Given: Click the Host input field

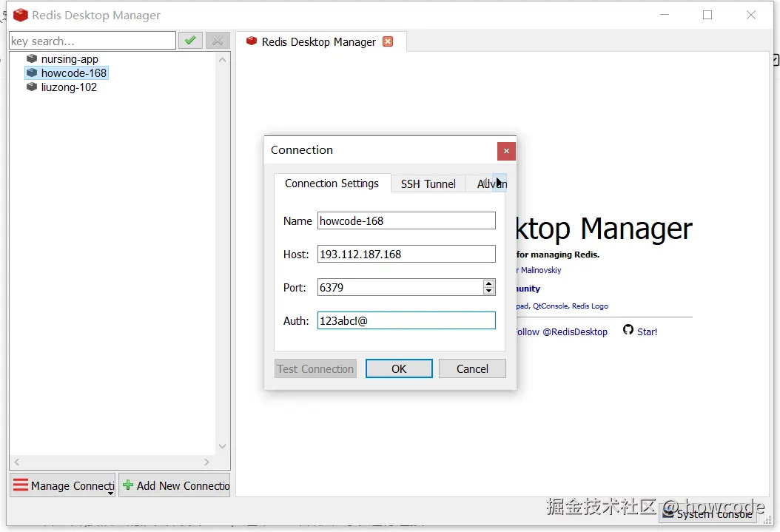Looking at the screenshot, I should [x=406, y=254].
